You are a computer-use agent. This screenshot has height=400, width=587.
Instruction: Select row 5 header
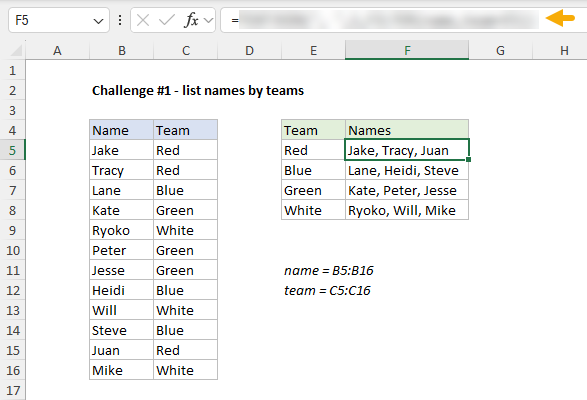[x=12, y=150]
